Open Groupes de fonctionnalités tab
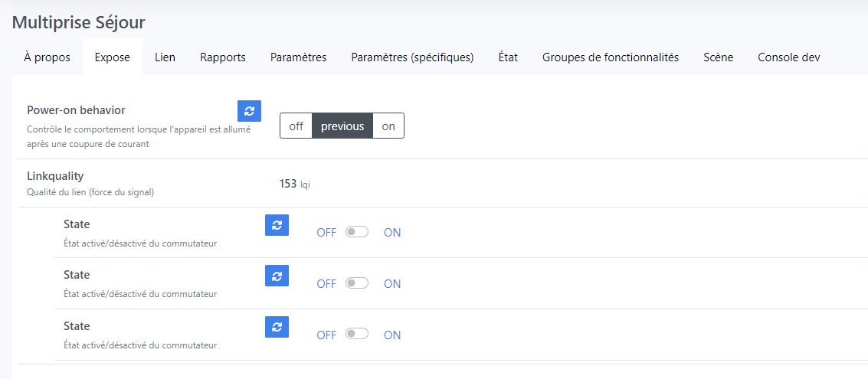The image size is (868, 379). pyautogui.click(x=610, y=57)
